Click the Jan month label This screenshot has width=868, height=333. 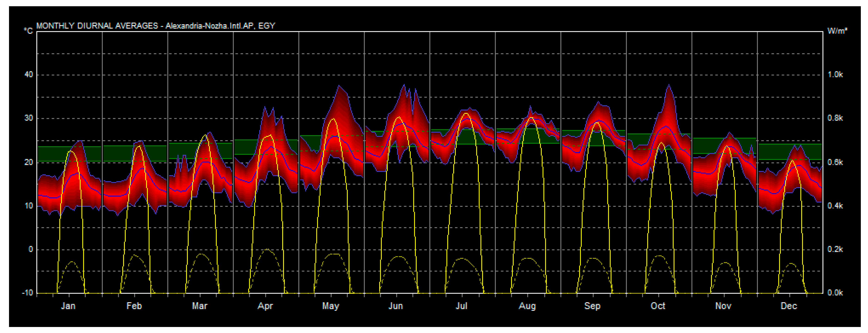coord(68,306)
